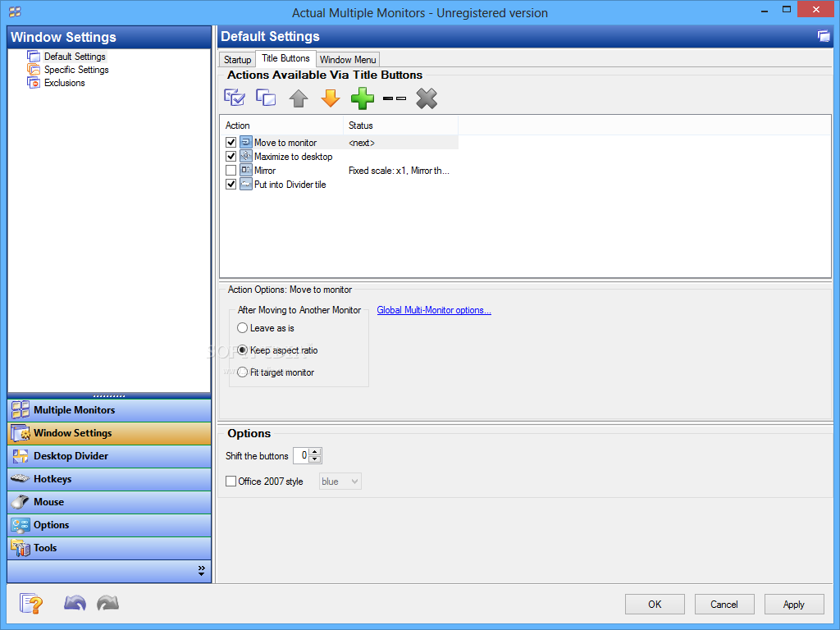The width and height of the screenshot is (840, 630).
Task: Select Exclusions tree item
Action: [x=64, y=83]
